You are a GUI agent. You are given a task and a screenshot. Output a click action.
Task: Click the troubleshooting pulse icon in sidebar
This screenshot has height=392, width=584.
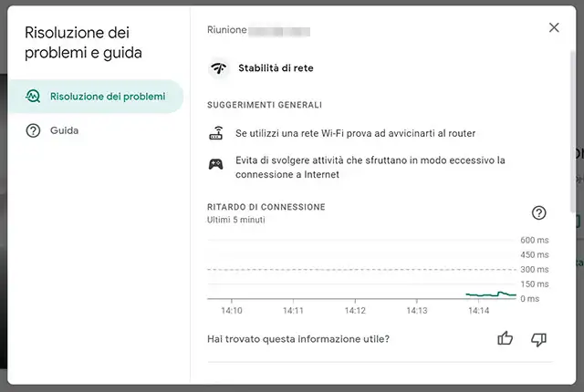click(33, 97)
